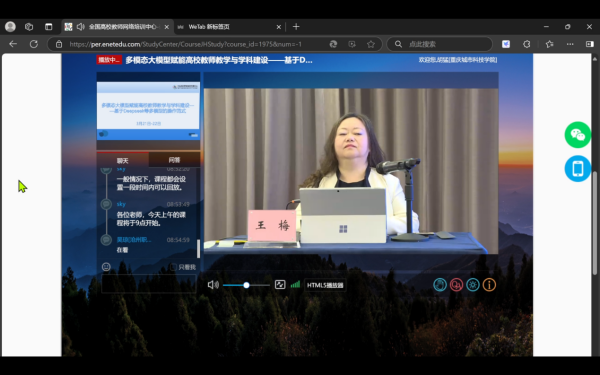Mute the tab using speaker icon

(80, 27)
